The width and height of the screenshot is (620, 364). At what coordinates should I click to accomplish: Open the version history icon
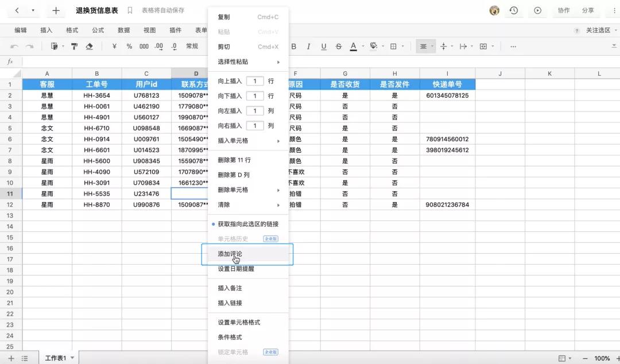(x=514, y=10)
